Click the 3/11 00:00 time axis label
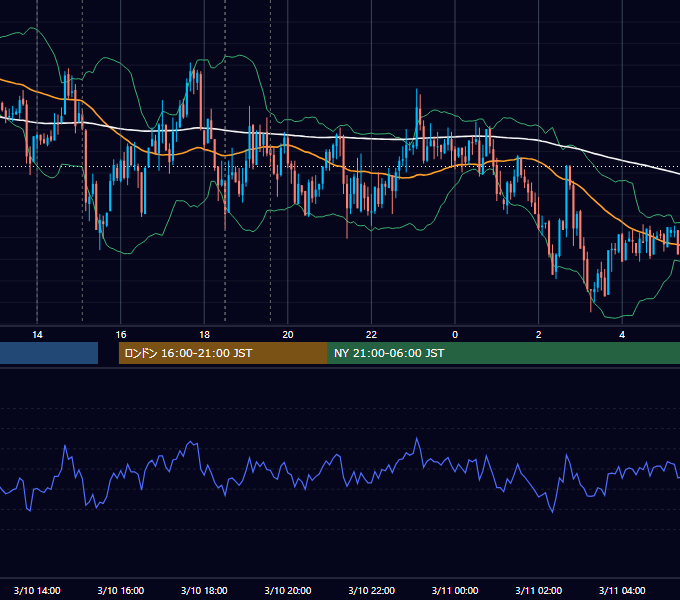The width and height of the screenshot is (680, 600). [455, 590]
